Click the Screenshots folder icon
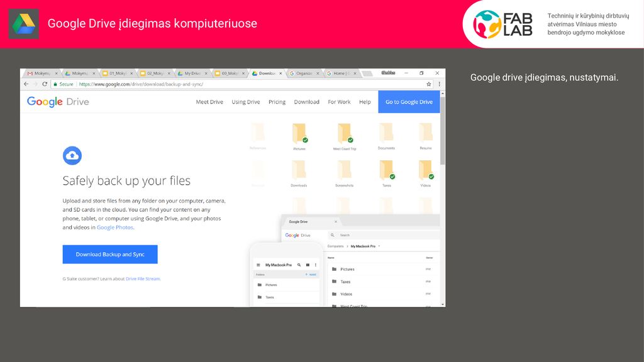This screenshot has height=362, width=644. coord(344,170)
